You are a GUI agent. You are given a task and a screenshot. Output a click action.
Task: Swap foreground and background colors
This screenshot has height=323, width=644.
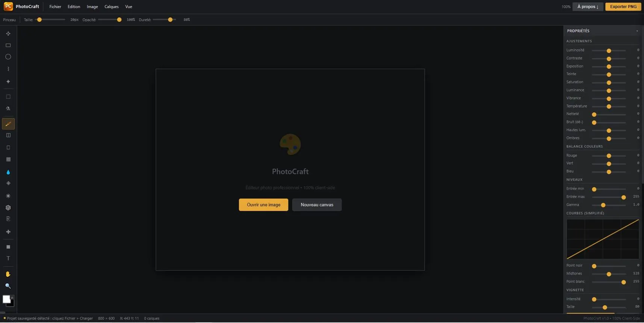pyautogui.click(x=12, y=297)
